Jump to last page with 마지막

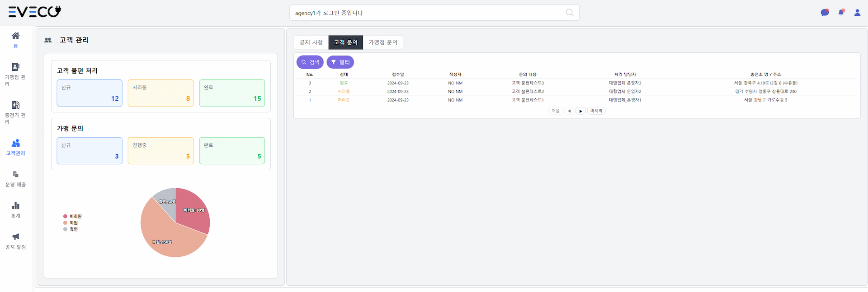(x=596, y=111)
